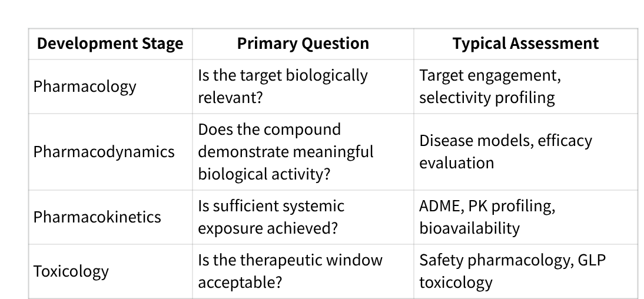Click the word 'bioavailability' in table
Image resolution: width=644 pixels, height=299 pixels.
[469, 228]
